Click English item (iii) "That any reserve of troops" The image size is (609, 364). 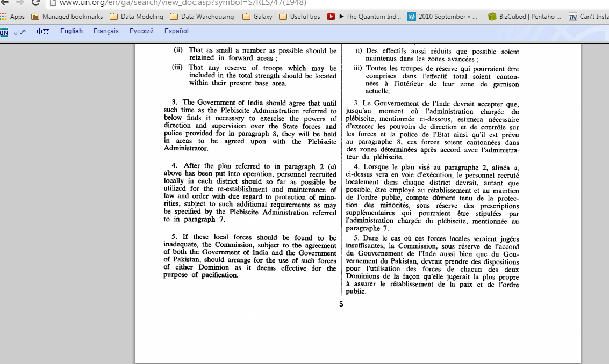click(254, 75)
